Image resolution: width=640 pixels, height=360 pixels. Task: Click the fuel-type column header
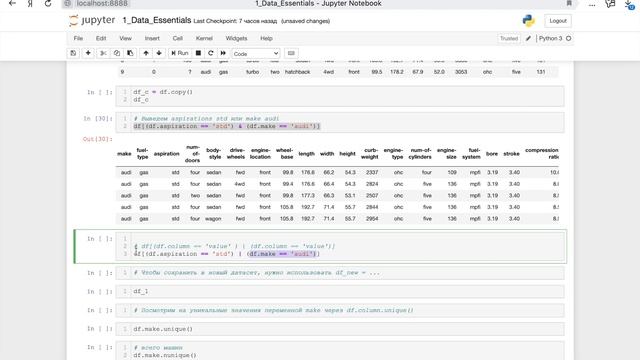click(142, 154)
